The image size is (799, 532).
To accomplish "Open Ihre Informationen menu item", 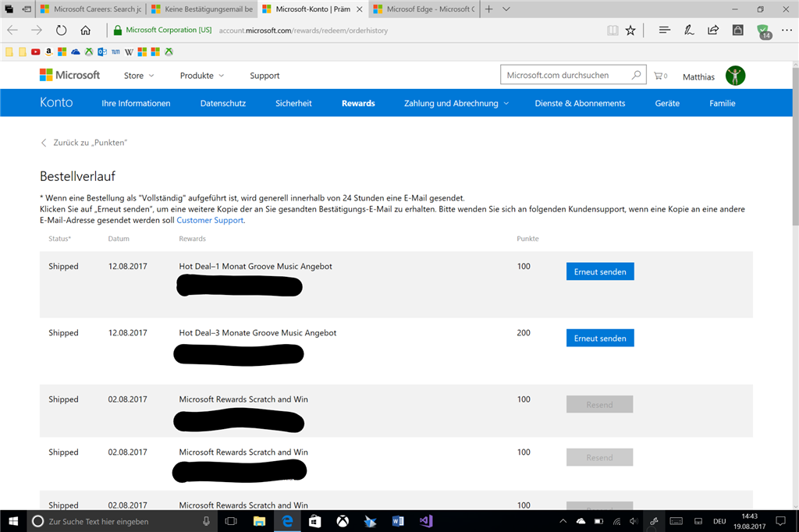I will [x=136, y=103].
